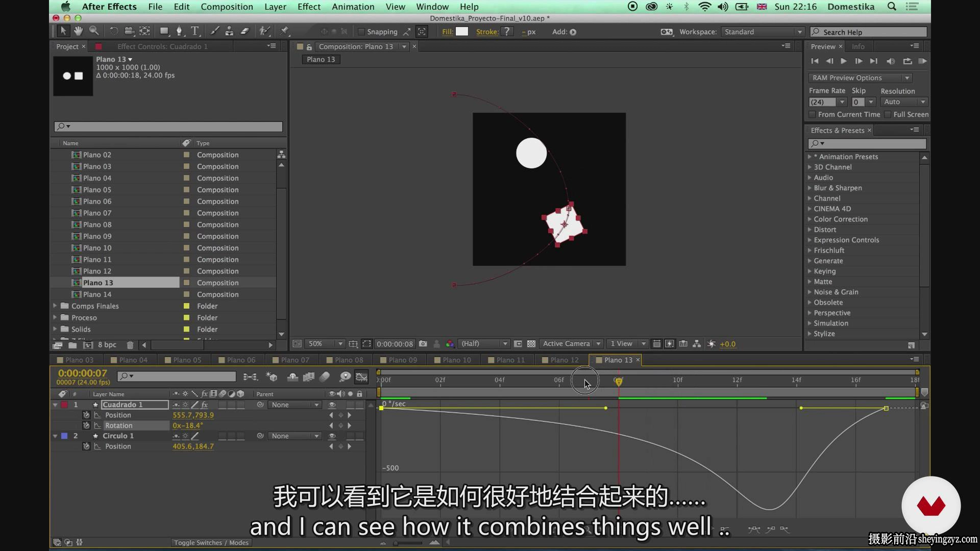Select the Rectangle shape tool
Image resolution: width=980 pixels, height=551 pixels.
[x=164, y=31]
